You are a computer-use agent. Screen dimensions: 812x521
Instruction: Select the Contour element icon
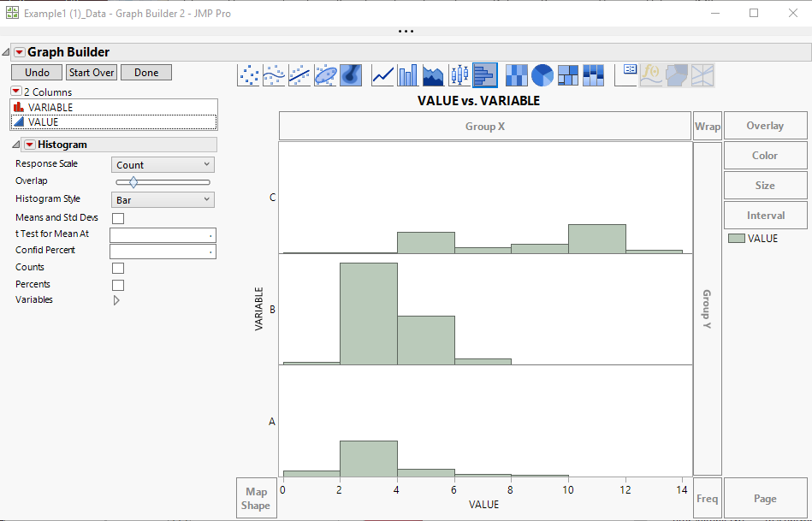[x=351, y=75]
